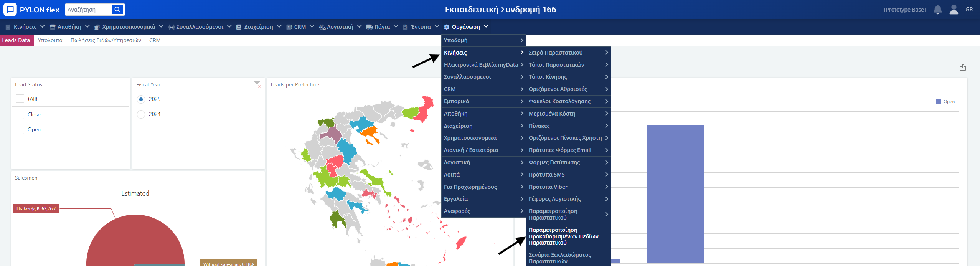Select Τύποι Παραστατικών entry

(568, 65)
